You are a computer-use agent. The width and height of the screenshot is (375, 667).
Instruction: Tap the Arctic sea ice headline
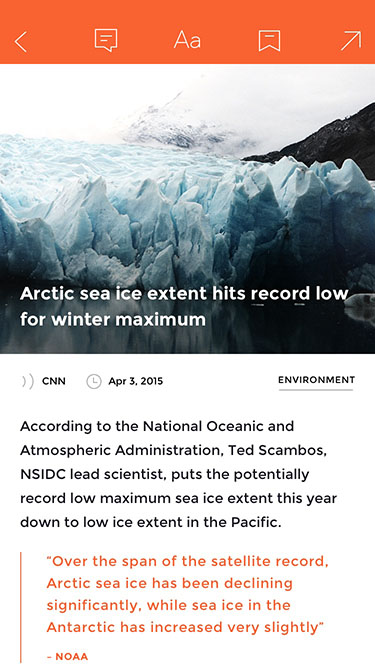tap(184, 306)
